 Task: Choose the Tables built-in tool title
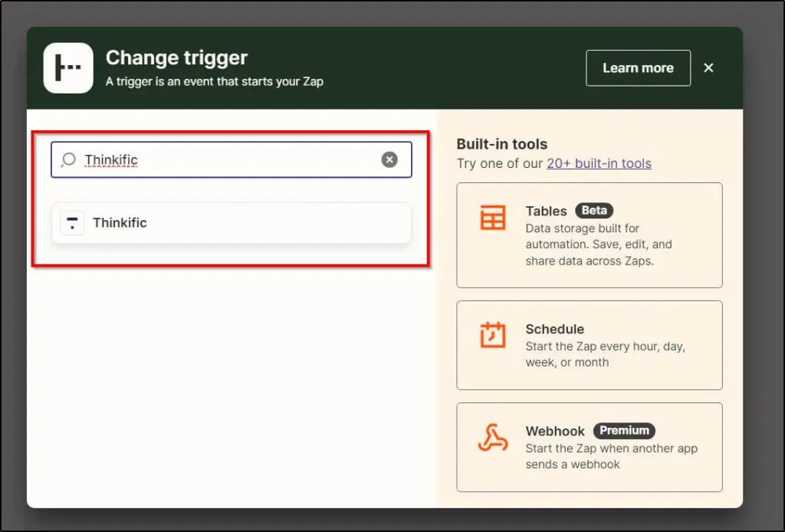546,211
